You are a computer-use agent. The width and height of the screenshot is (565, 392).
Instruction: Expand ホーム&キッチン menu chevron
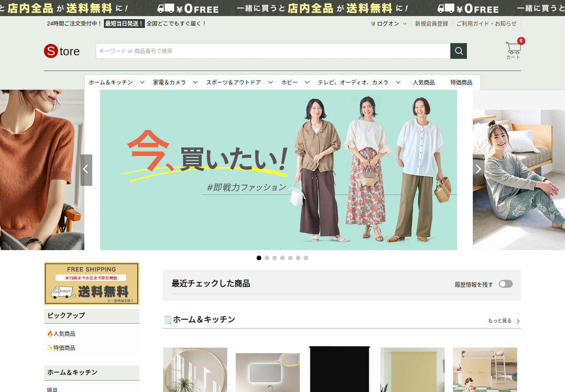click(142, 82)
